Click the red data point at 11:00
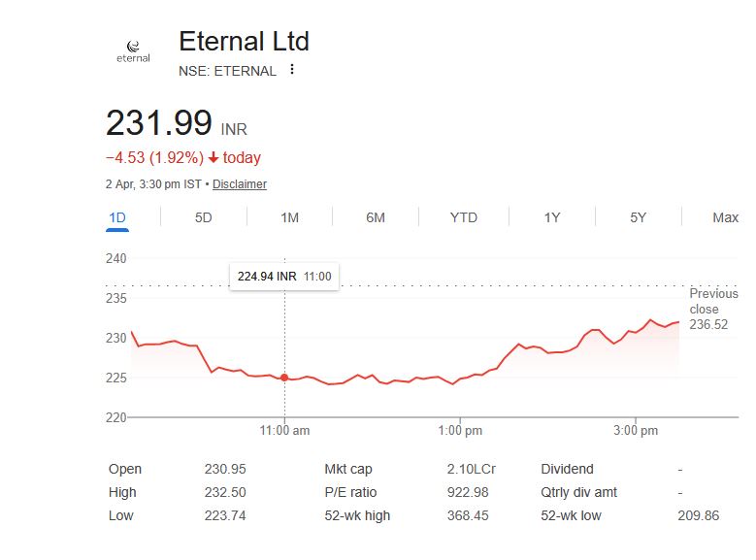This screenshot has width=756, height=560. tap(284, 378)
